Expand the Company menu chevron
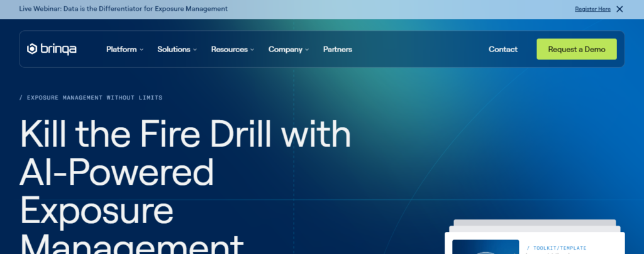This screenshot has width=644, height=254. pos(307,50)
